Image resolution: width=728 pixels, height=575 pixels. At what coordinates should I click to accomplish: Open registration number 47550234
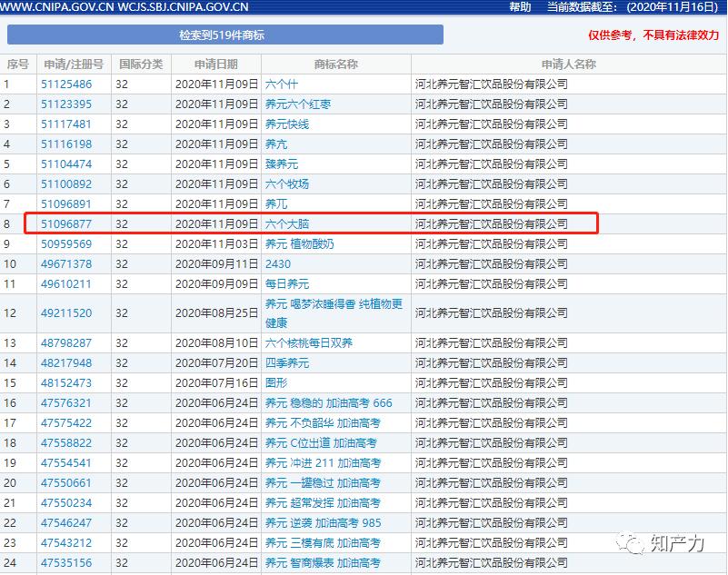pos(66,502)
